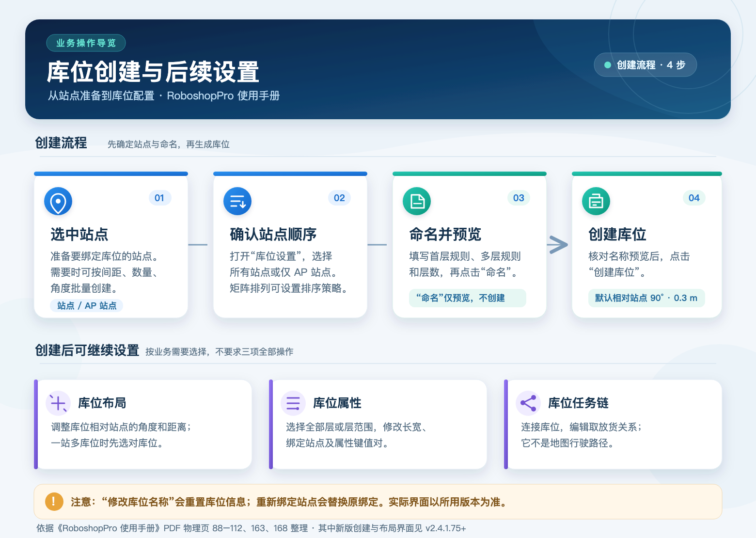756x538 pixels.
Task: Click the 库位属性 list icon
Action: point(293,403)
